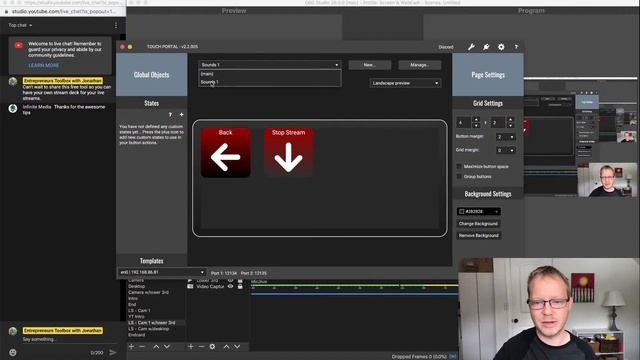
Task: Remove source with OBS sources minus icon
Action: click(x=201, y=347)
